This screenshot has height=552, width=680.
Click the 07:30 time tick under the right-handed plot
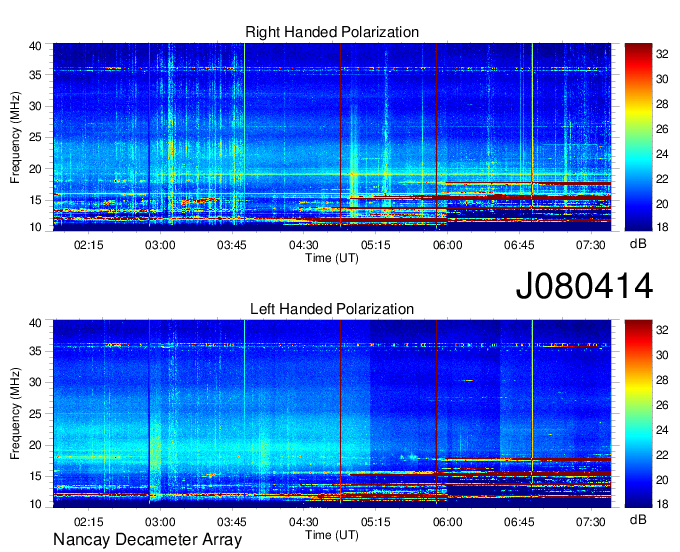591,245
